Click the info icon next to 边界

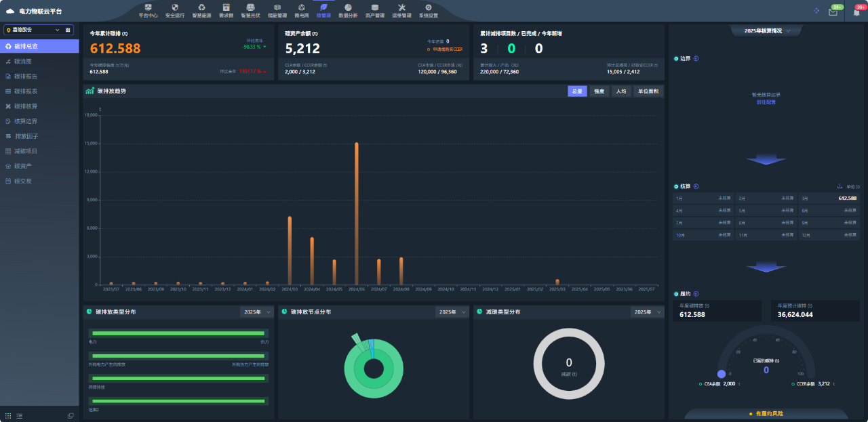696,58
